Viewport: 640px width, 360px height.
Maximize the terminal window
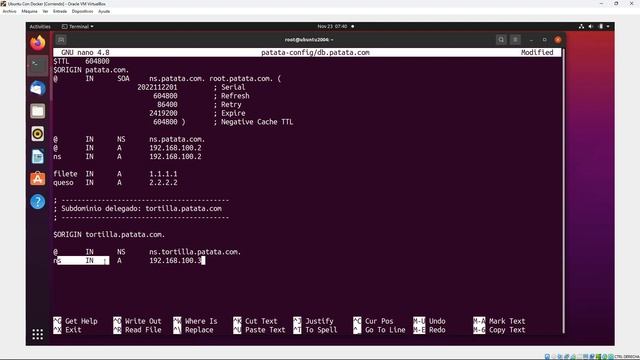click(544, 40)
